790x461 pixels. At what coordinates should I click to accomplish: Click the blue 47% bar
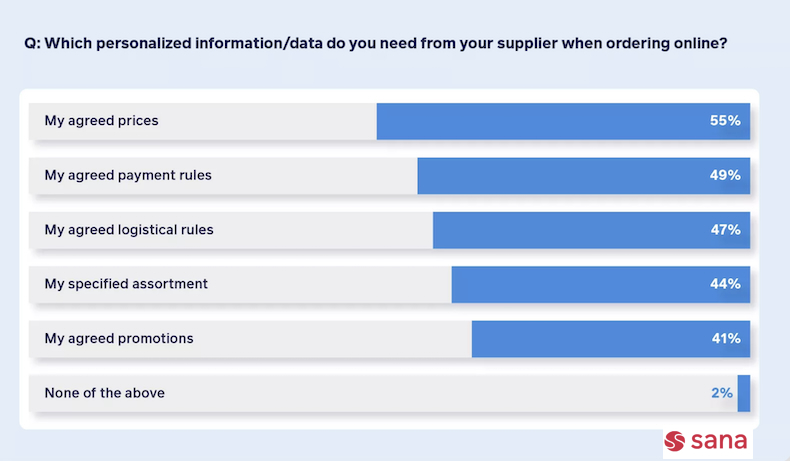[591, 230]
